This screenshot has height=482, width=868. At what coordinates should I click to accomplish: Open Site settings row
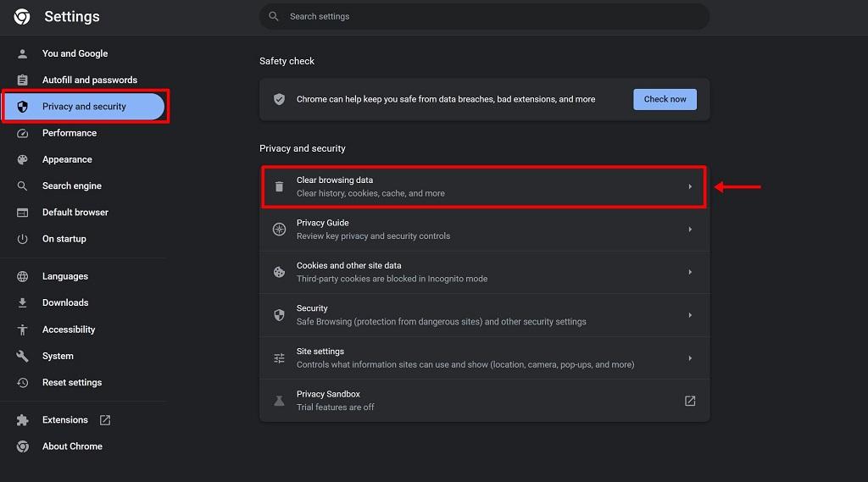[x=484, y=358]
